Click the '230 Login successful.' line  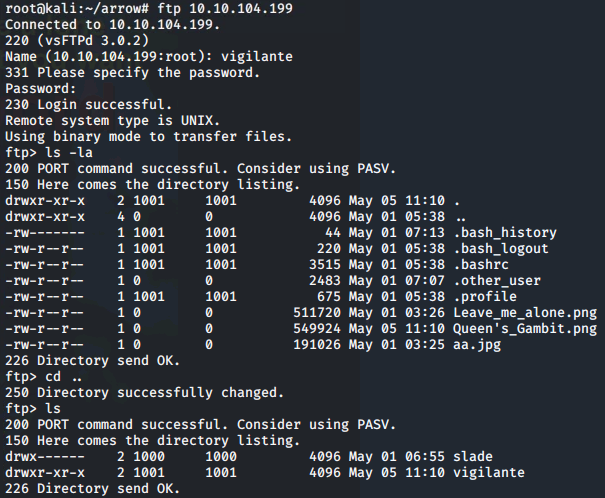coord(88,105)
